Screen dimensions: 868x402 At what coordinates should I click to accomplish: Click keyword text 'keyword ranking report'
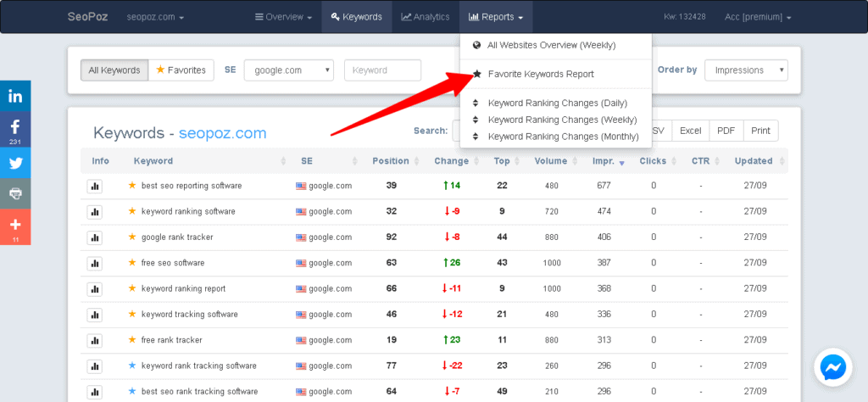click(183, 288)
